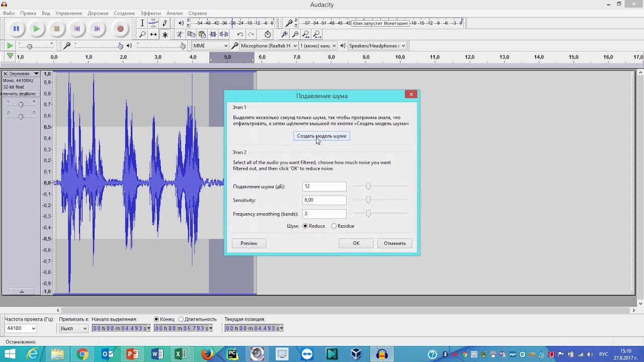Click the playback meter speaker icon
Viewport: 644px width, 362px height.
[x=181, y=23]
